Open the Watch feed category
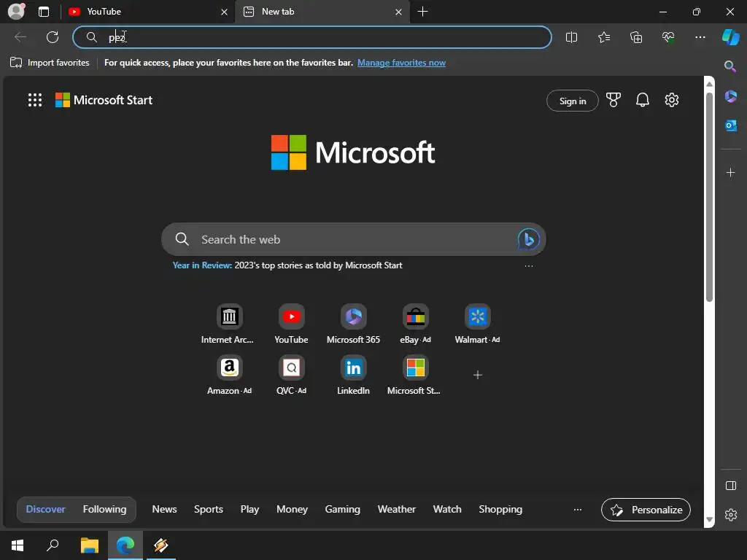Viewport: 747px width, 560px height. pyautogui.click(x=447, y=509)
